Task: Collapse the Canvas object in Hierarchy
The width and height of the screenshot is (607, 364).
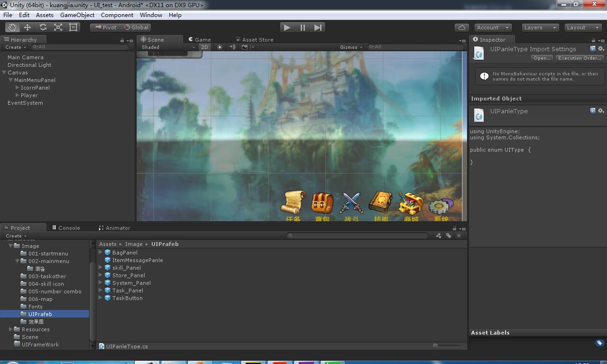Action: (4, 73)
